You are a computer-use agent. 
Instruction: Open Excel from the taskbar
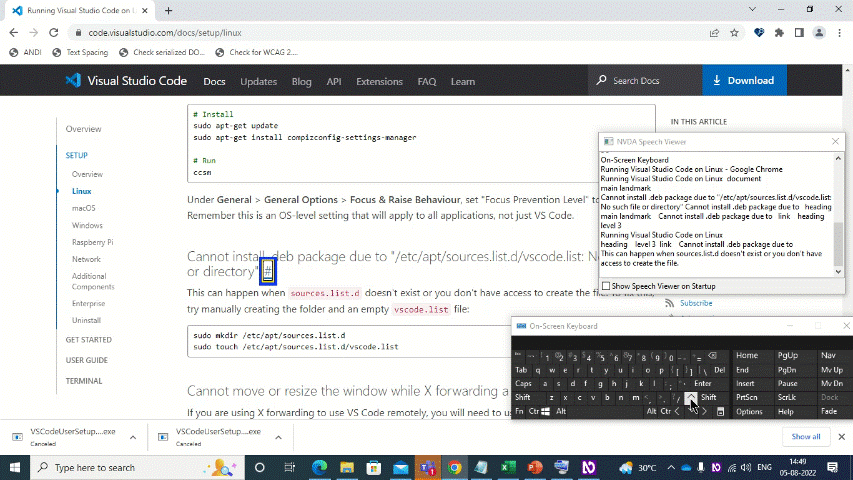[508, 467]
